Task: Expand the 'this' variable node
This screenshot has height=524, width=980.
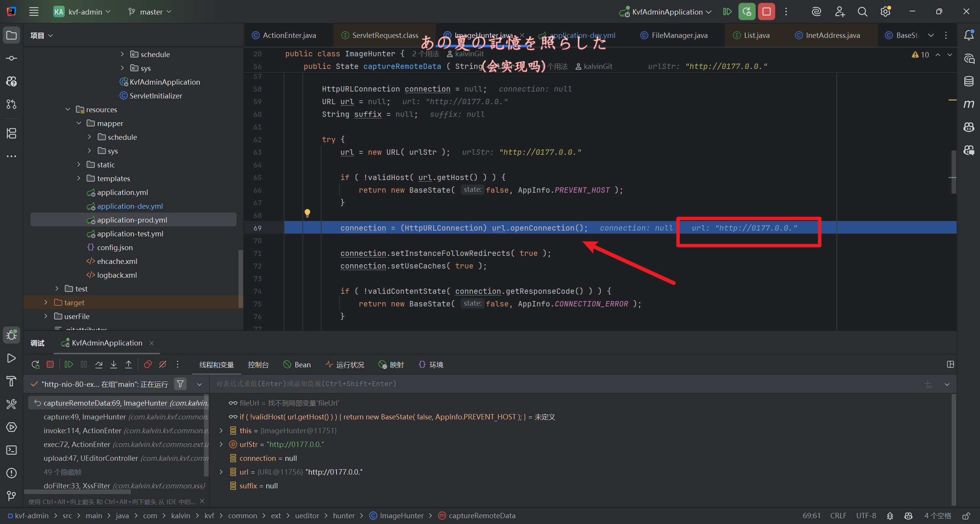Action: pos(221,431)
